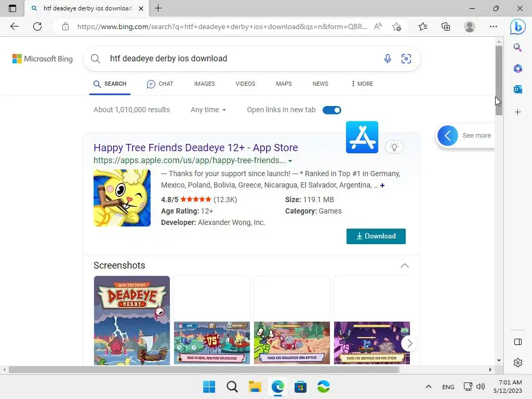Toggle Open links in new tab switch
Screen dimensions: 532x399
coord(332,110)
